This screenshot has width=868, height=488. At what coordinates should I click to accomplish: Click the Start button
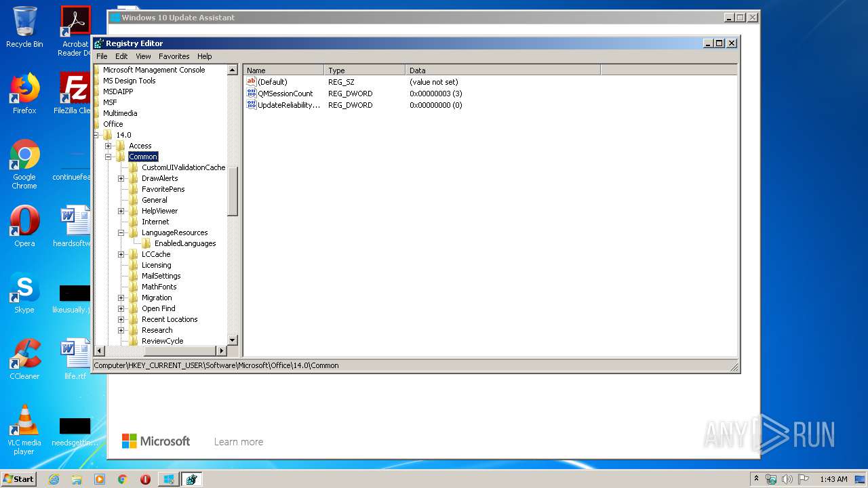[19, 479]
